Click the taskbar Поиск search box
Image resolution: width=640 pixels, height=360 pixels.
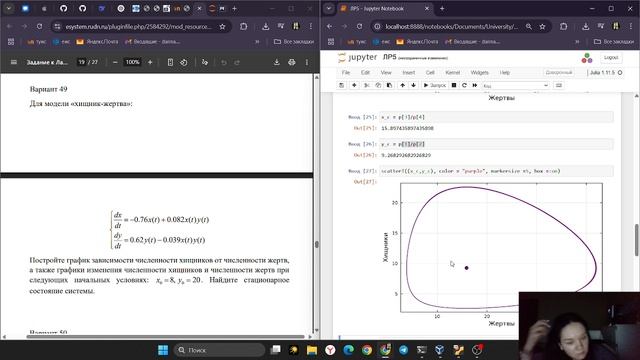(219, 350)
